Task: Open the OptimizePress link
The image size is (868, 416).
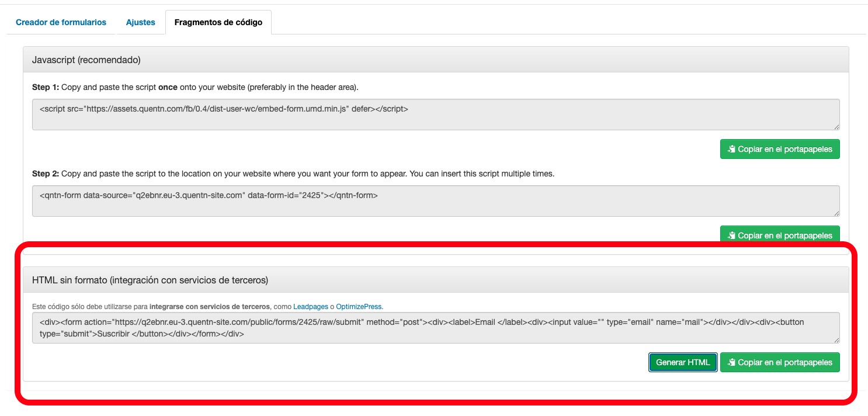Action: tap(359, 306)
